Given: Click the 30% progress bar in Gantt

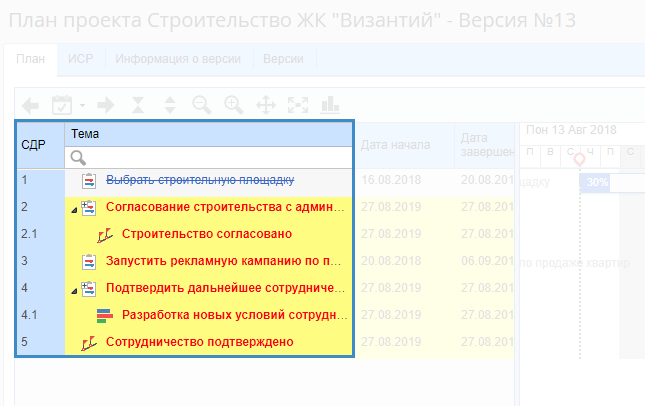Looking at the screenshot, I should coord(612,182).
